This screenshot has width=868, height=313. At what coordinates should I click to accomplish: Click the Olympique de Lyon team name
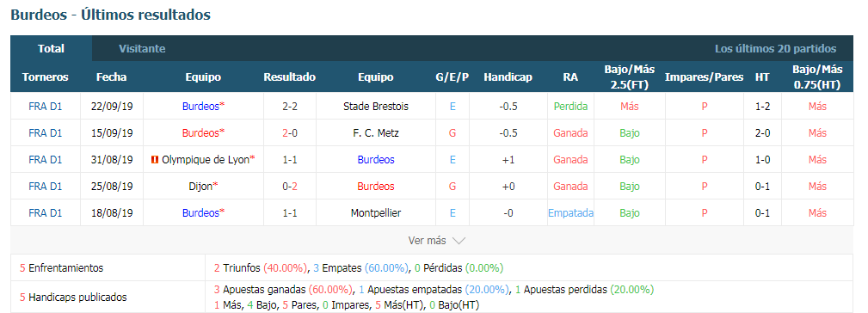(x=206, y=160)
